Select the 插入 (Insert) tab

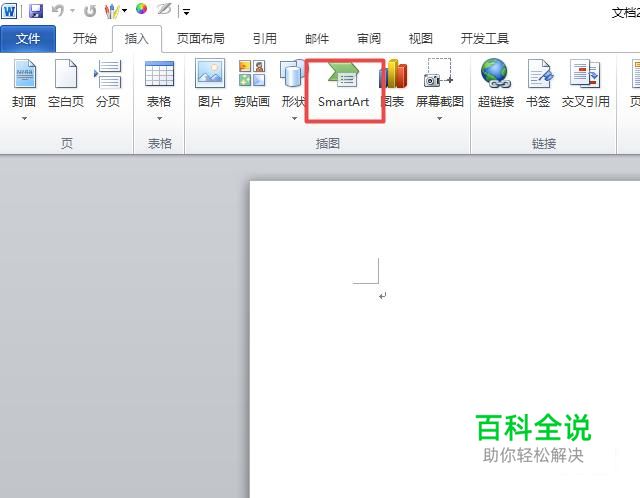137,39
